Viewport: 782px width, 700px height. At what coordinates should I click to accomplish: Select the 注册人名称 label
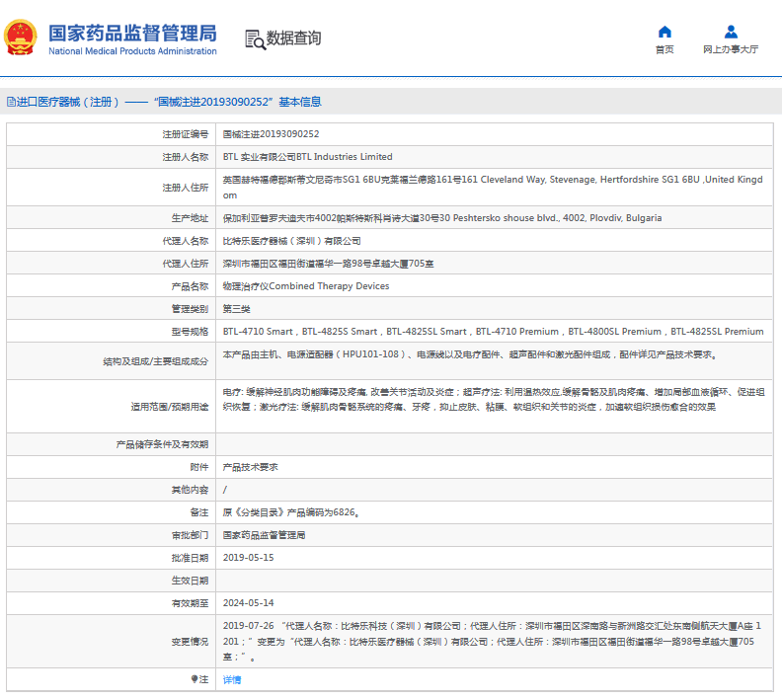[185, 157]
